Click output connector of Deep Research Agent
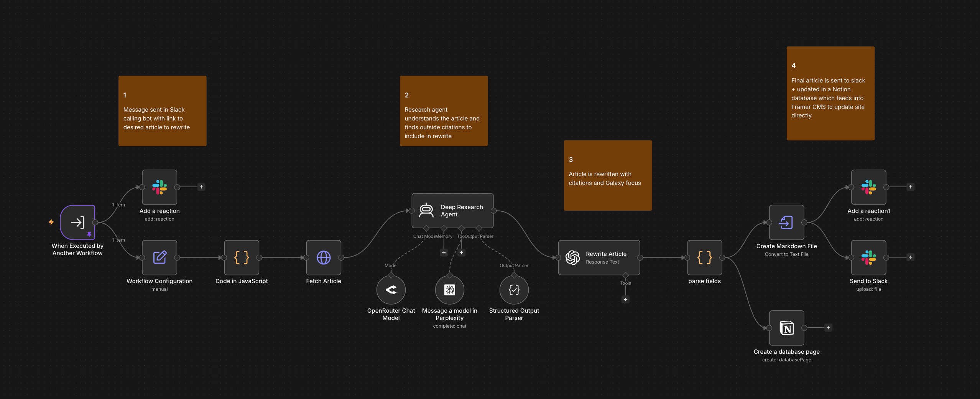This screenshot has width=980, height=399. [494, 211]
